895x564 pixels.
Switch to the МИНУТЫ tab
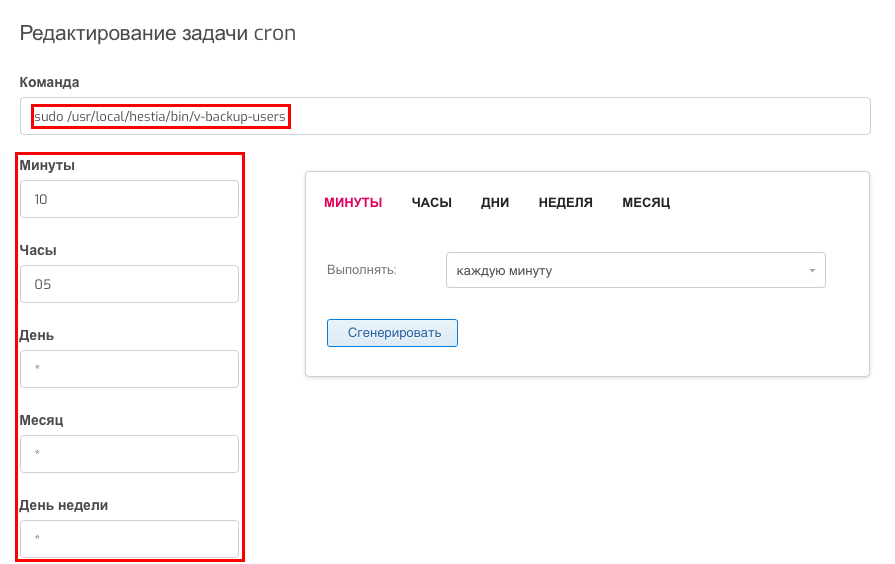pos(353,203)
